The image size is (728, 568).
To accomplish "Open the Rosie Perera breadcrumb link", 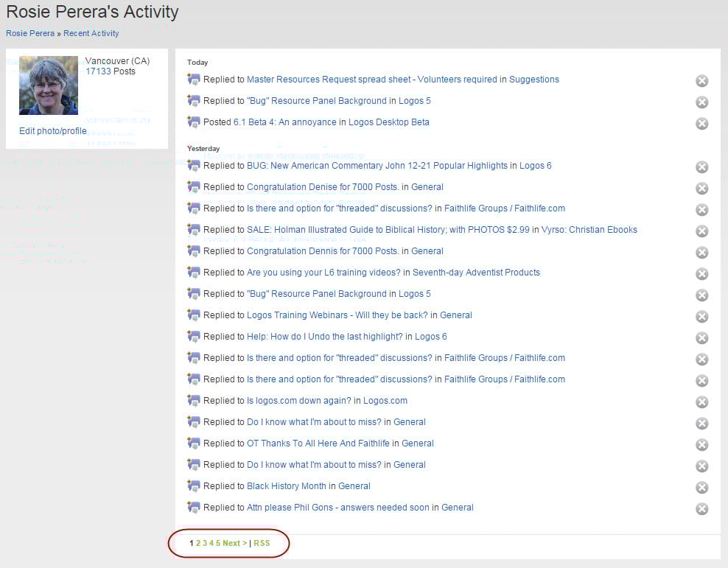I will (x=30, y=33).
